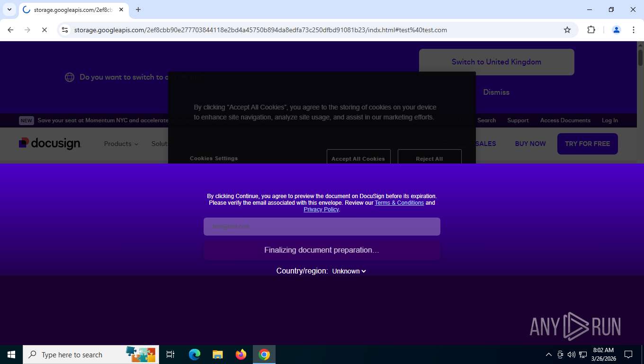The image size is (644, 364).
Task: Open a new browser tab
Action: point(138,9)
